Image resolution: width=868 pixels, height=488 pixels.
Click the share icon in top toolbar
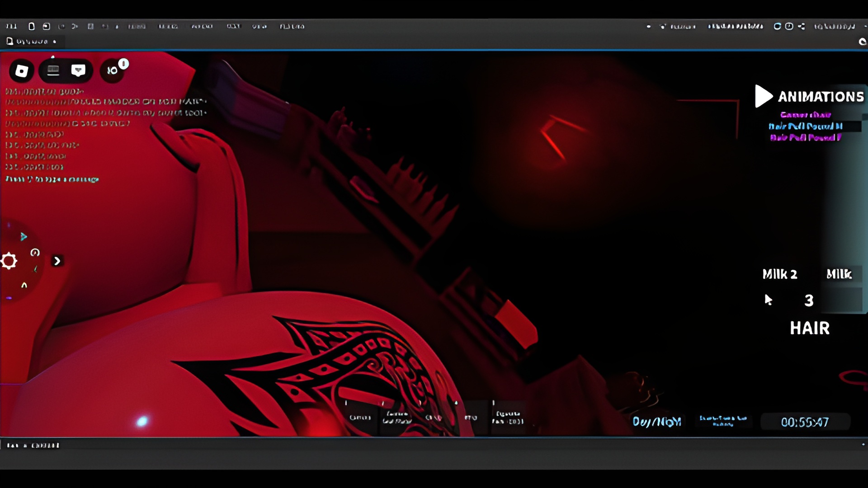click(801, 27)
